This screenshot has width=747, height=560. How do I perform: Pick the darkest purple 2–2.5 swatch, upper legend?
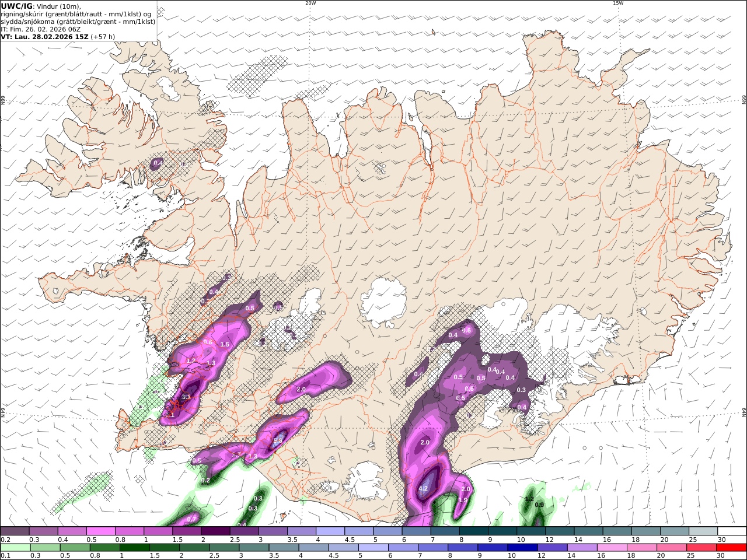coord(215,531)
